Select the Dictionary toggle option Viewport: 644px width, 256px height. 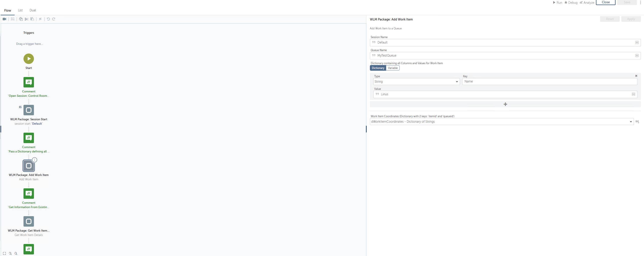[x=378, y=68]
